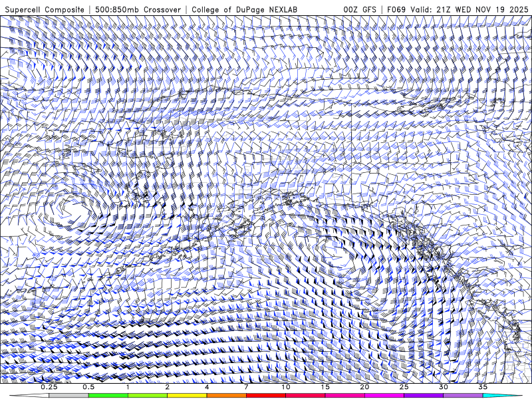Click the color bar label 20
Screen dimensions: 532x399
(364, 387)
